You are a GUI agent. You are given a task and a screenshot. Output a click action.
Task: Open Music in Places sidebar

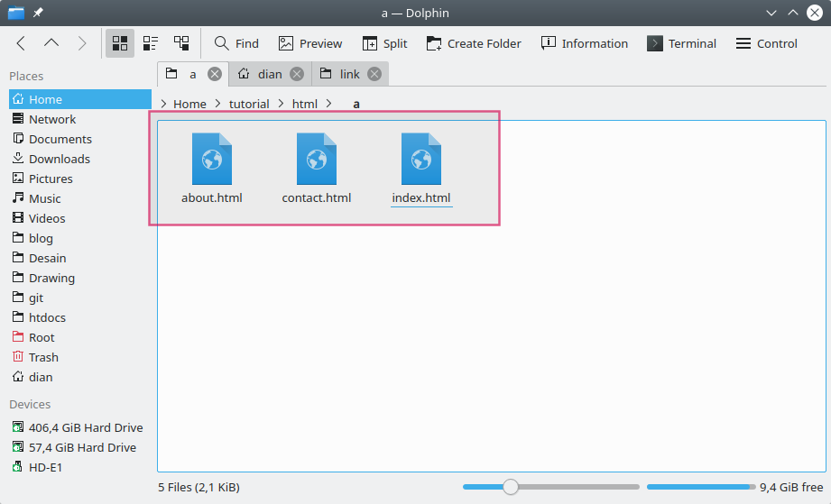(80, 198)
